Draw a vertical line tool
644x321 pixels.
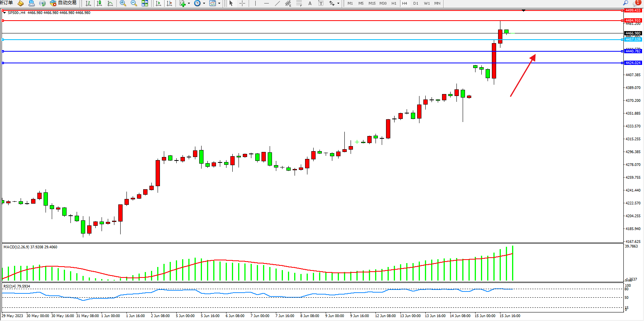pyautogui.click(x=255, y=3)
